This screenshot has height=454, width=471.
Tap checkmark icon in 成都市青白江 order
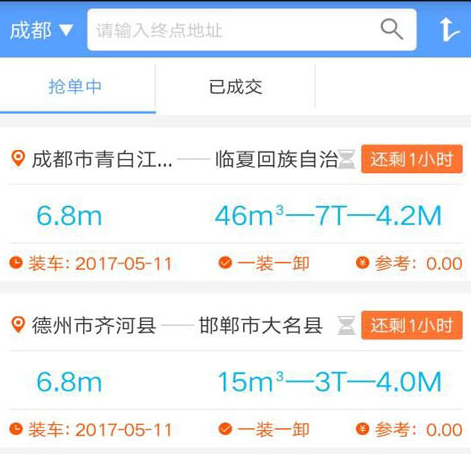[x=225, y=263]
